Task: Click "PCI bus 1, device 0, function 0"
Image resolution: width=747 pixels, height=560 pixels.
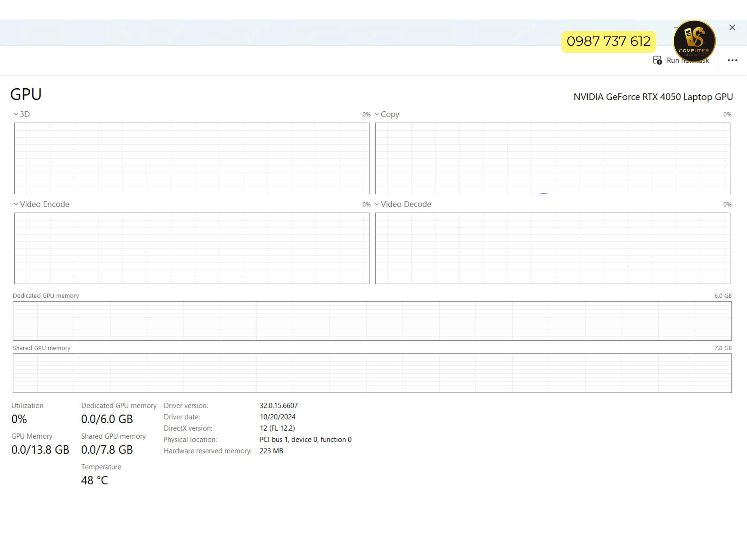Action: click(306, 440)
